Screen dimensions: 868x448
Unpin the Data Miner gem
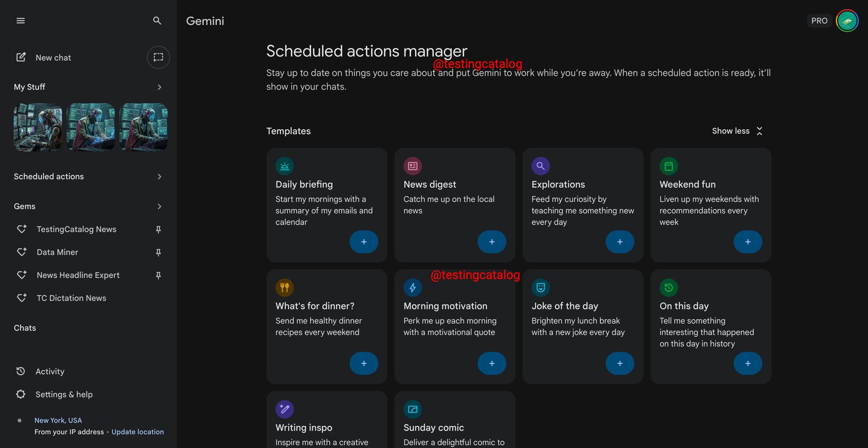158,252
